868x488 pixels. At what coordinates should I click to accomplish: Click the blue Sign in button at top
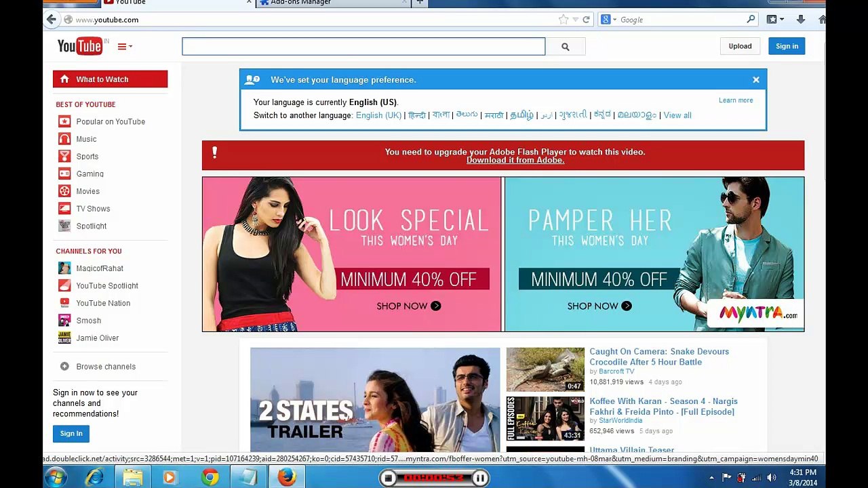787,46
